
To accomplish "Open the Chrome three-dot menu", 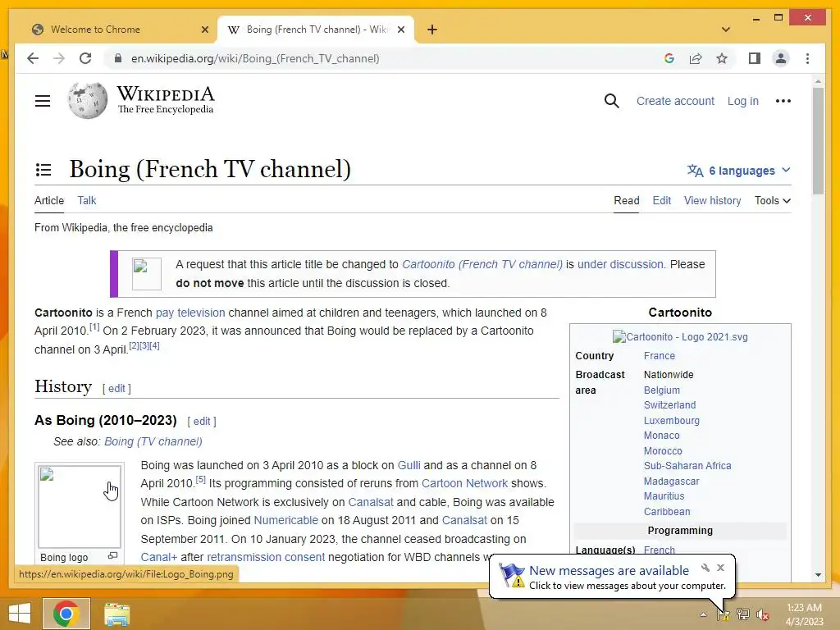I will click(x=807, y=58).
